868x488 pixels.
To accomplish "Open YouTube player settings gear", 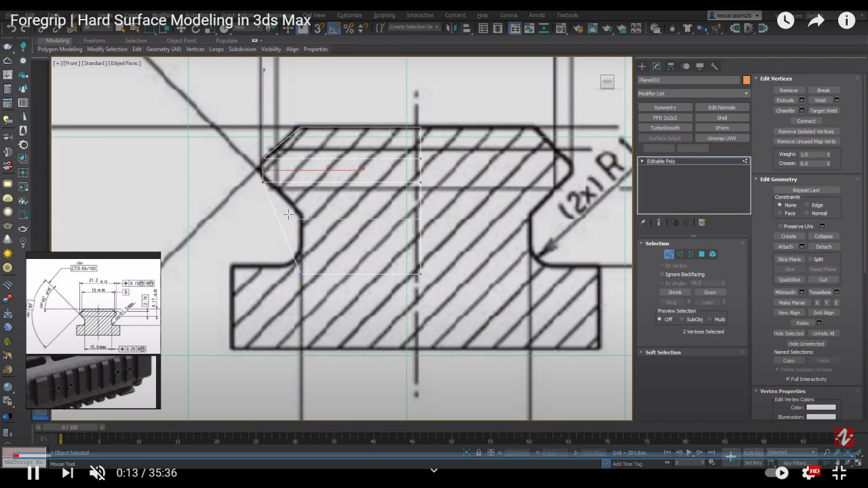I will tap(809, 472).
